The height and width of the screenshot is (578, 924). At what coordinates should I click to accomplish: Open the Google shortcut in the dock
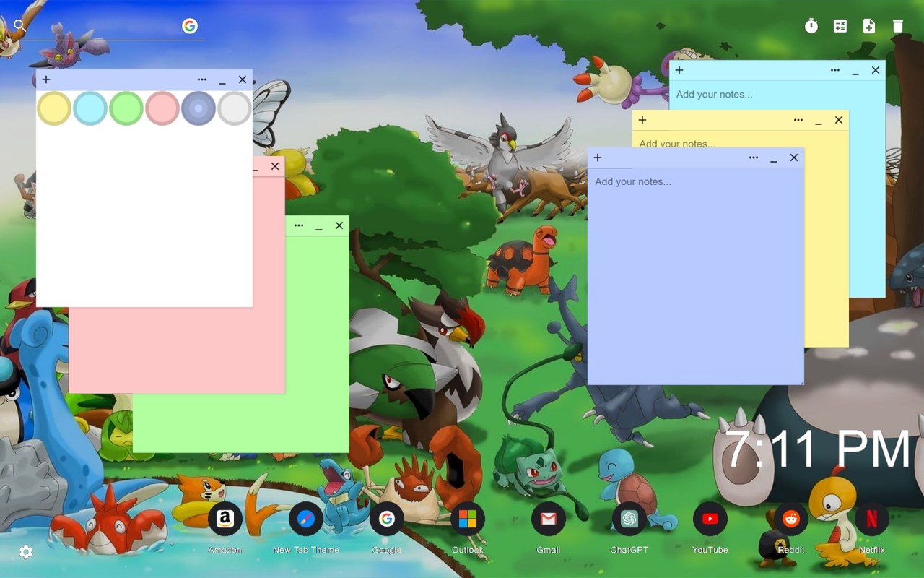pos(387,519)
